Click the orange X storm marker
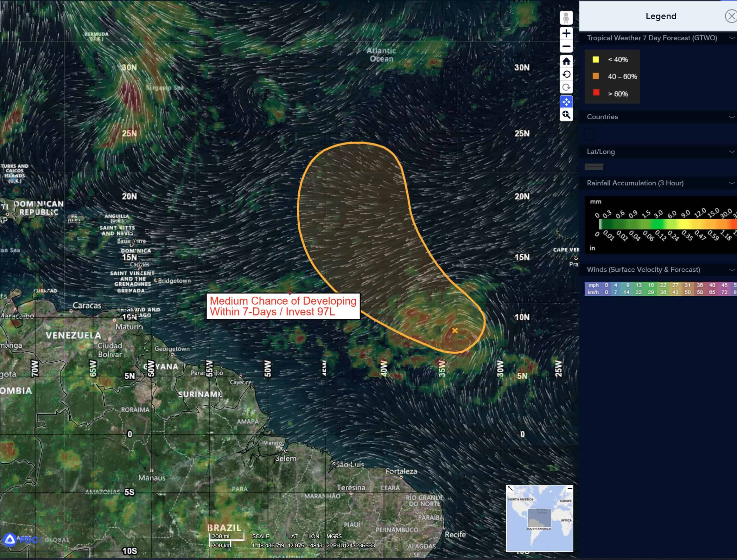 point(455,330)
